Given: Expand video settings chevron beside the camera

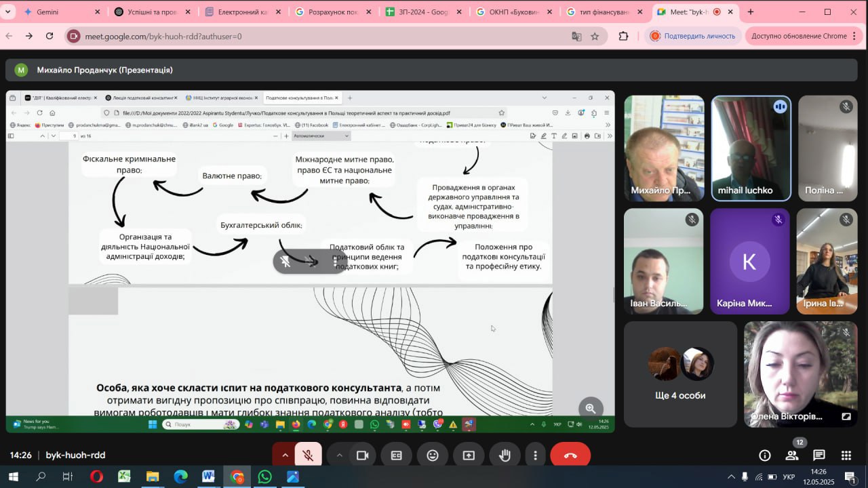Looking at the screenshot, I should pos(339,455).
